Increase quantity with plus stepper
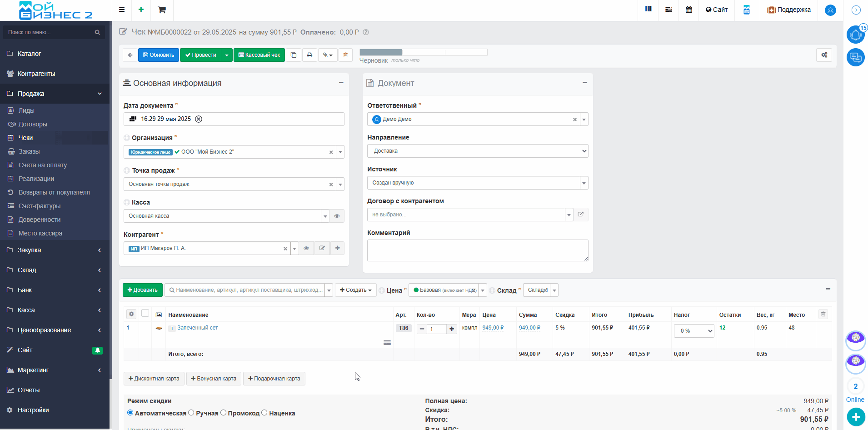The width and height of the screenshot is (868, 430). tap(452, 329)
